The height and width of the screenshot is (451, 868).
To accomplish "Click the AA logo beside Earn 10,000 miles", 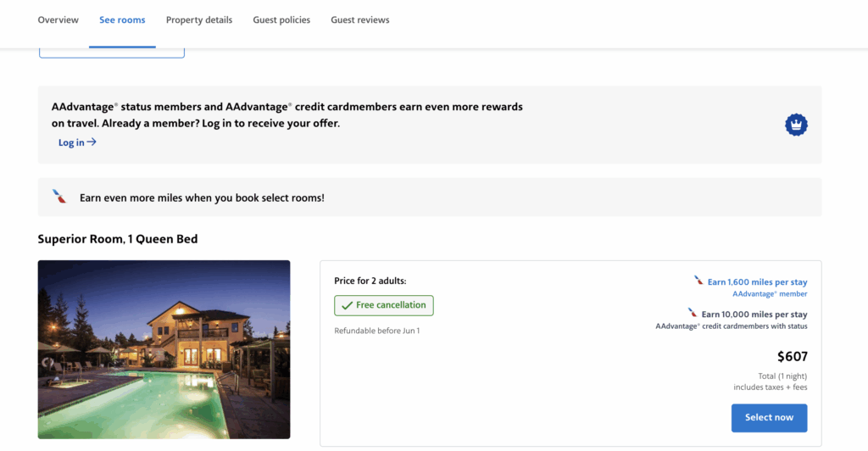I will point(693,313).
